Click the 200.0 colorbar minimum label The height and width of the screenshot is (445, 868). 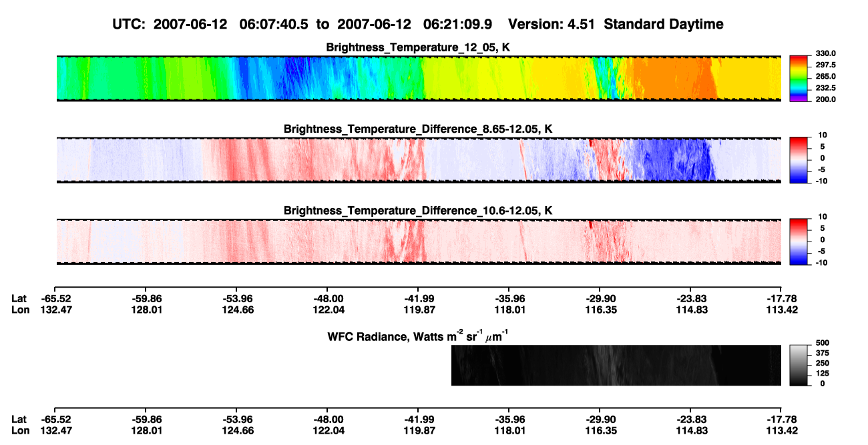(x=825, y=99)
